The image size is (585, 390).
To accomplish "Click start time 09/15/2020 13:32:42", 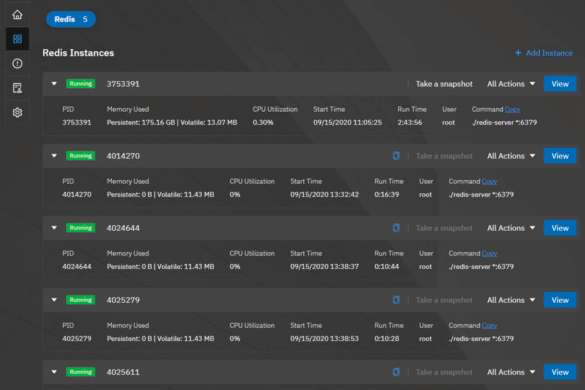I will [325, 194].
